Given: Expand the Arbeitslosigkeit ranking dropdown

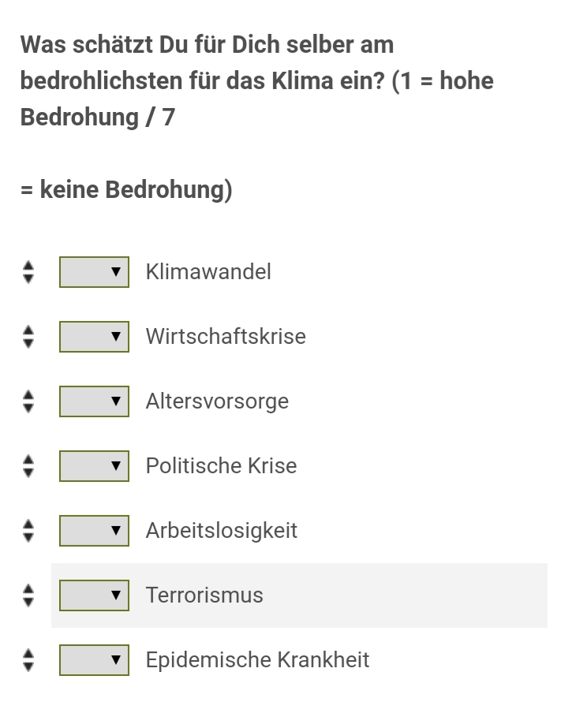Looking at the screenshot, I should [95, 531].
